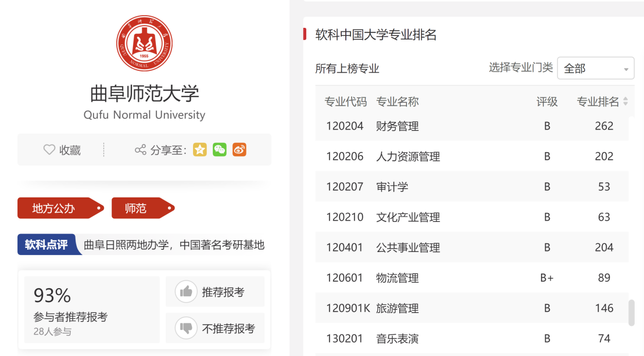The height and width of the screenshot is (356, 644).
Task: Toggle sort order on the 专业排名 column
Action: (627, 101)
